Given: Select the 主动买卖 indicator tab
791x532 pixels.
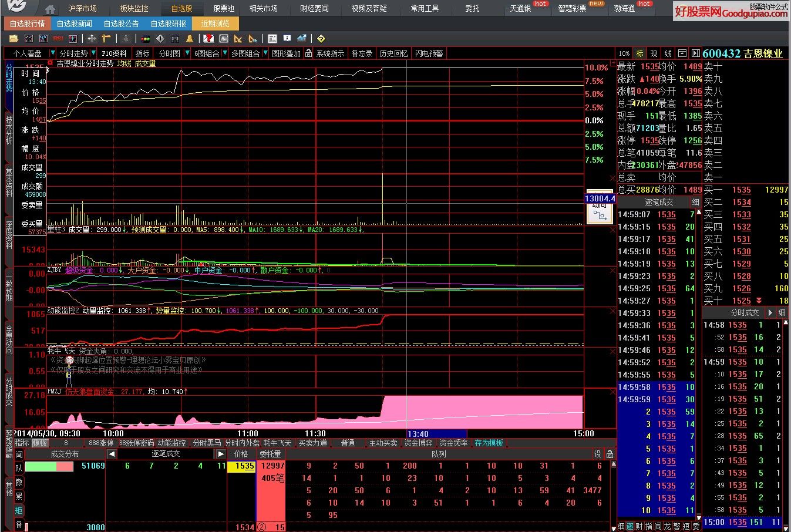Looking at the screenshot, I should pyautogui.click(x=383, y=443).
